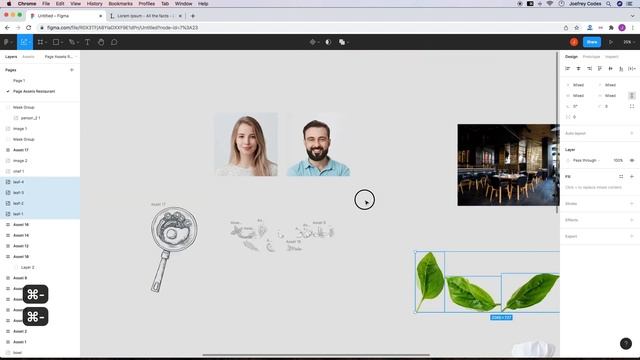Toggle layer visibility eye icon

pos(632,160)
